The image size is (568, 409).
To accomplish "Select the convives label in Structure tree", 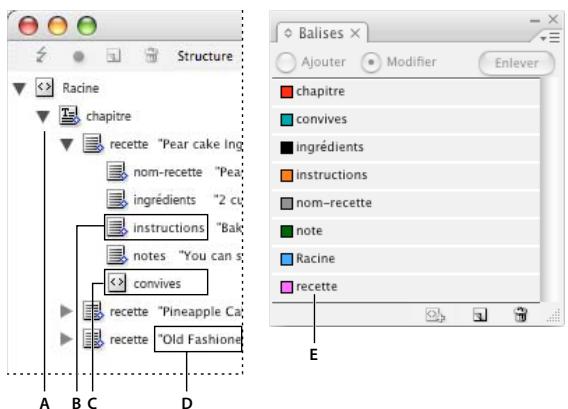I will click(157, 283).
